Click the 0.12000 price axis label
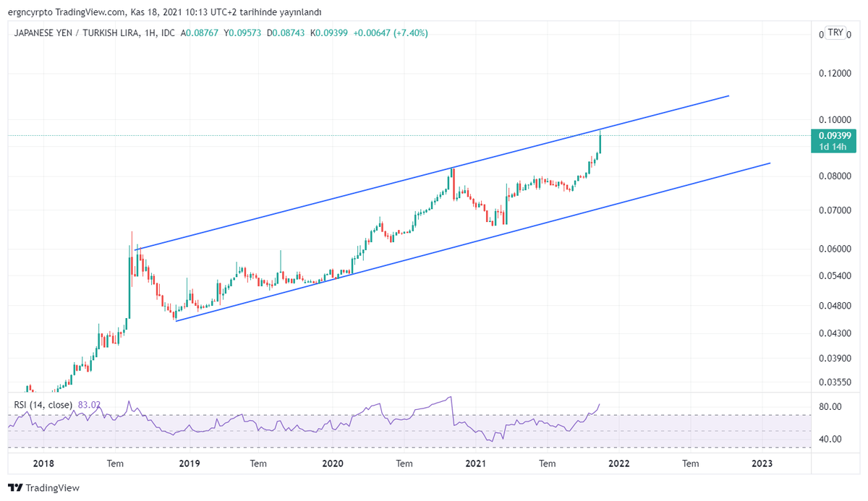 point(834,74)
